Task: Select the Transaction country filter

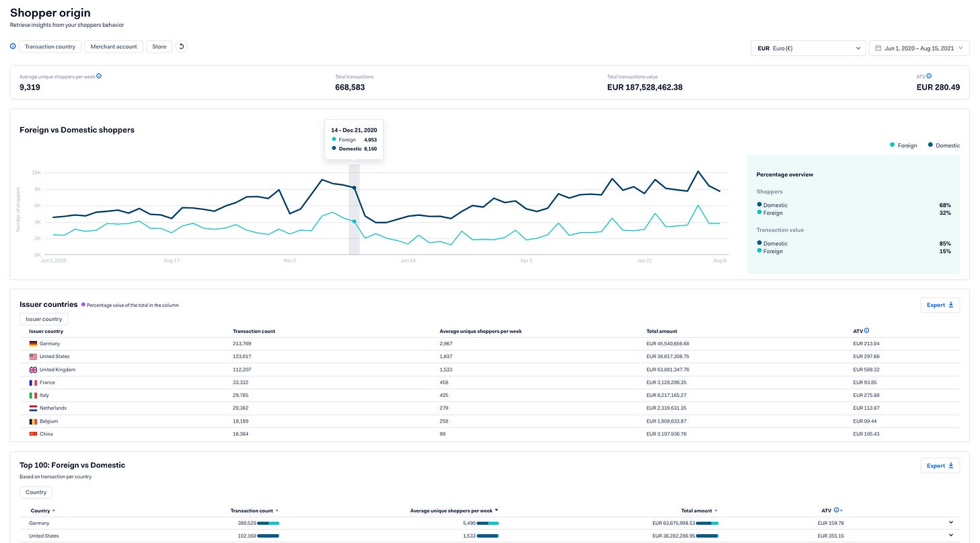Action: [x=50, y=46]
